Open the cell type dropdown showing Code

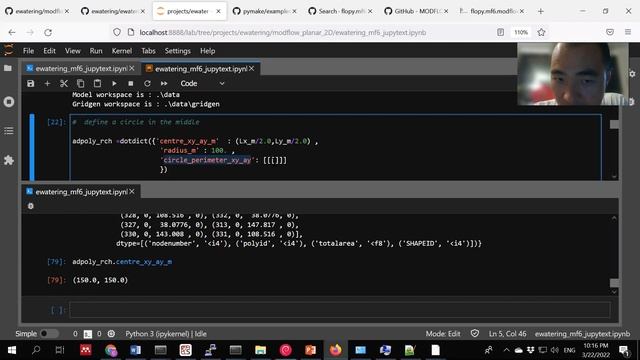[x=202, y=83]
